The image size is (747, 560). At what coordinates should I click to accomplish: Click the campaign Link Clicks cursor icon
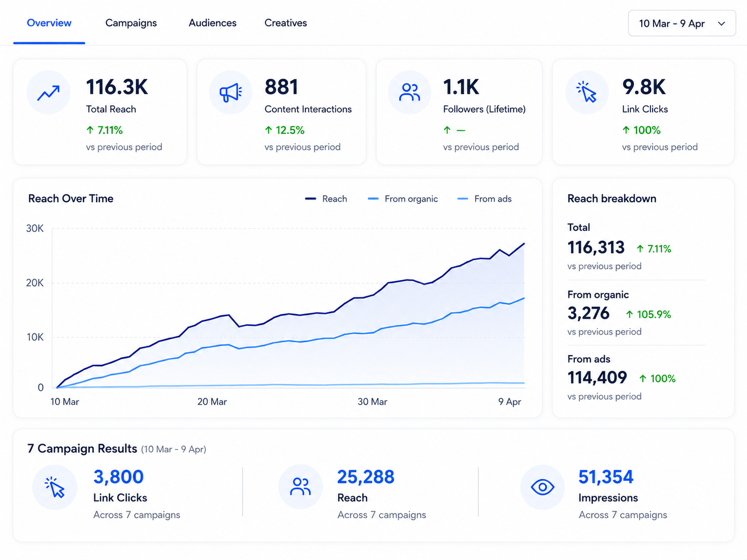(x=55, y=487)
